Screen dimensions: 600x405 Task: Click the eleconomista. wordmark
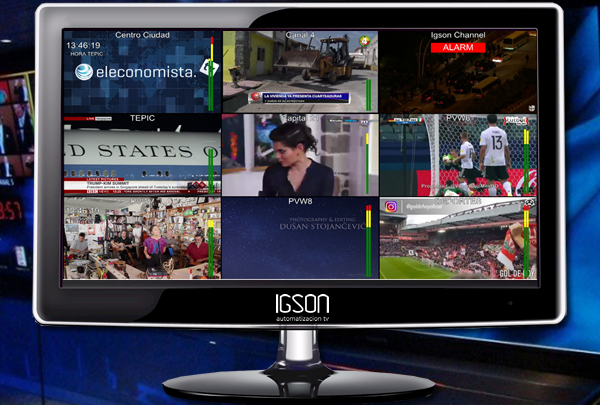(146, 72)
